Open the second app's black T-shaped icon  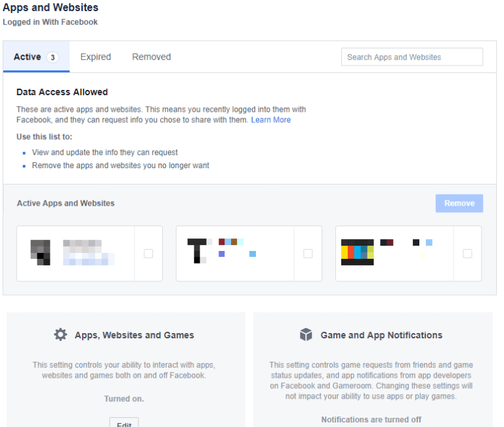point(197,251)
